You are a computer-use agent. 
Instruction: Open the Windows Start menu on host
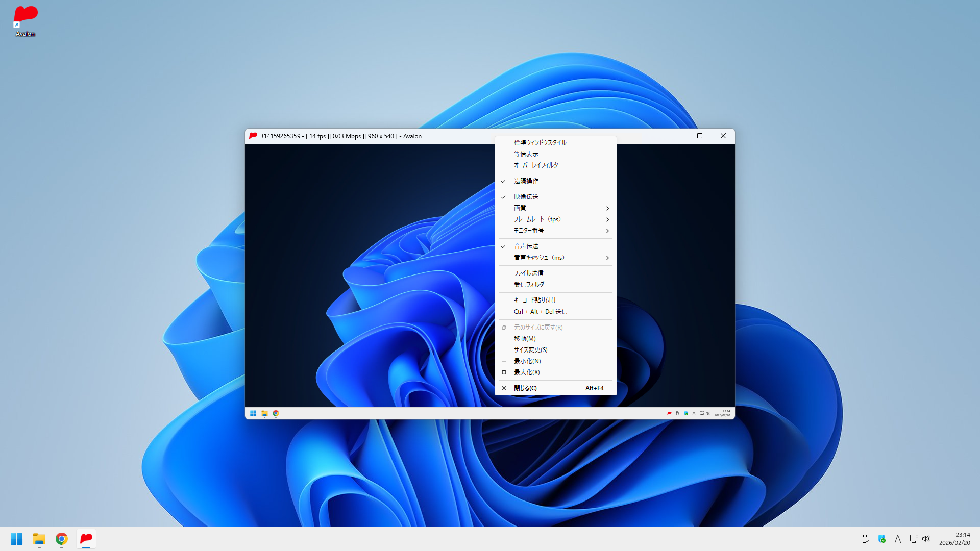click(x=17, y=539)
